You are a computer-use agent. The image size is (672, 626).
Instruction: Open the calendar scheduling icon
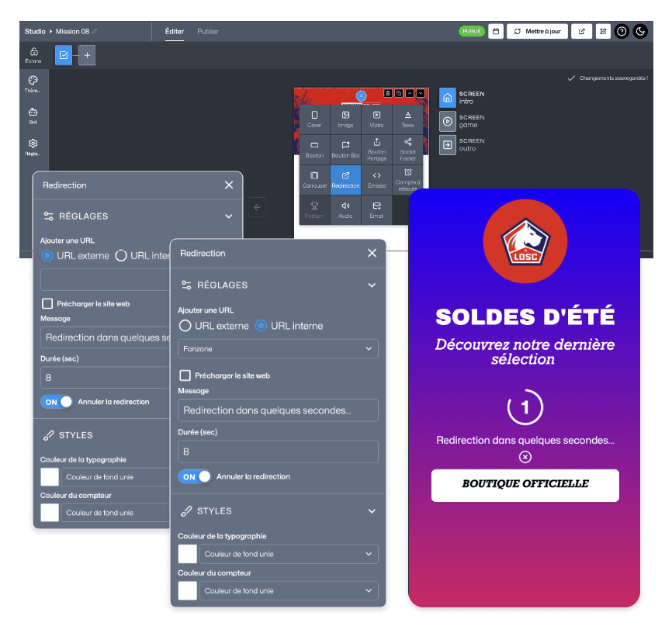tap(495, 31)
